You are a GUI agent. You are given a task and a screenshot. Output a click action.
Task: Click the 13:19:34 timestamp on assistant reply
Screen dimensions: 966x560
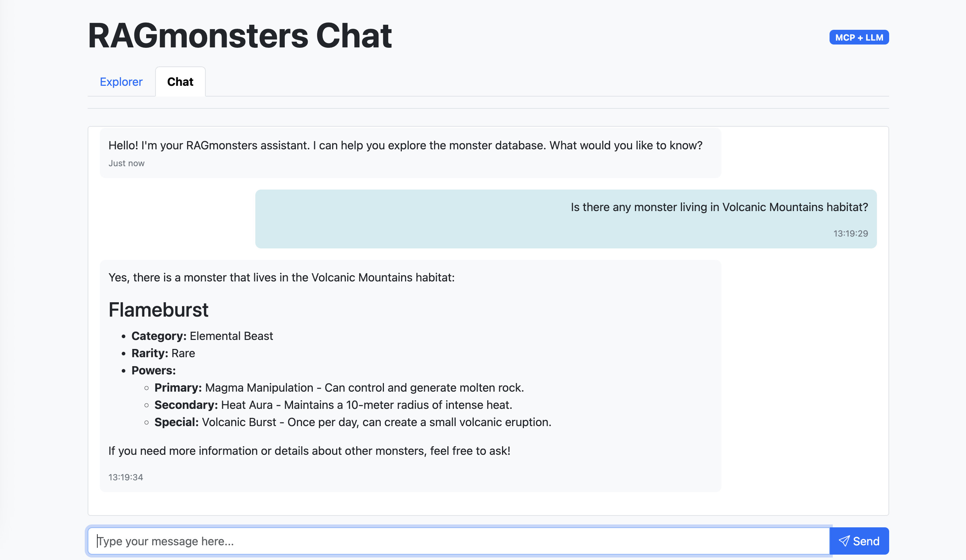126,477
